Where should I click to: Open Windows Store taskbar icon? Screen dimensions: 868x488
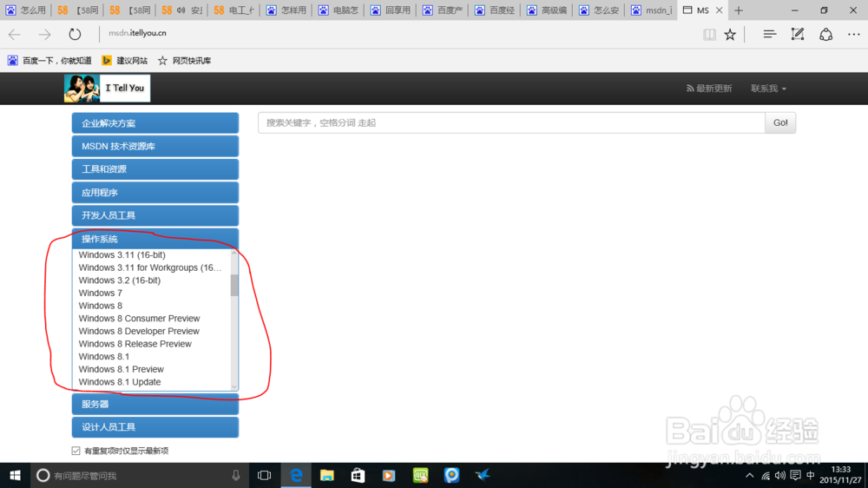tap(358, 475)
